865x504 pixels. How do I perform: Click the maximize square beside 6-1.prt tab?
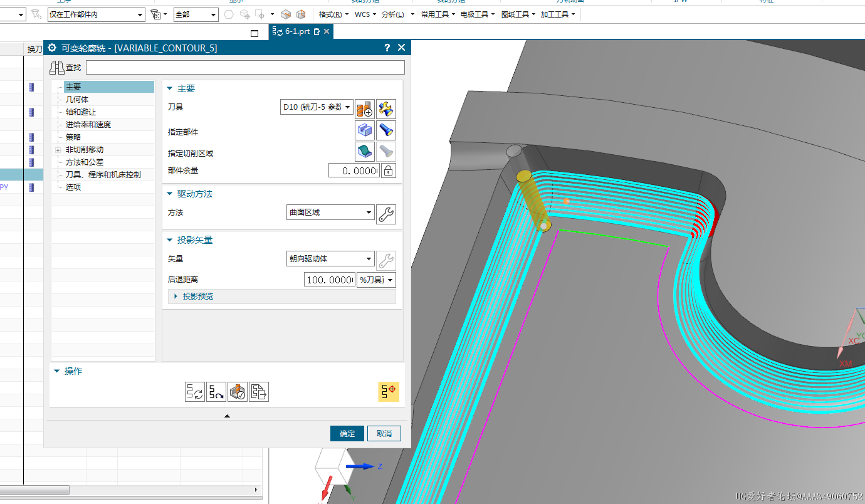[254, 33]
